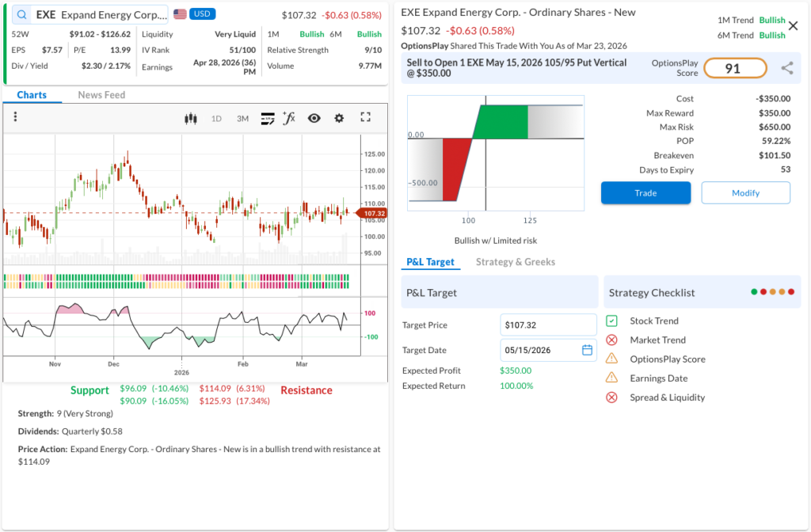This screenshot has height=532, width=811.
Task: Open the 3M time range dropdown
Action: point(242,118)
